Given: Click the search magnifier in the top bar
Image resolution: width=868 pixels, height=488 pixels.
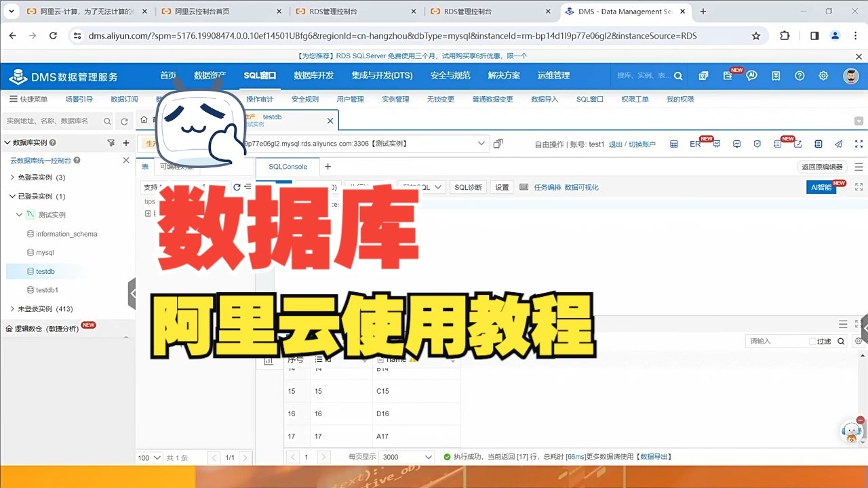Looking at the screenshot, I should (x=677, y=76).
